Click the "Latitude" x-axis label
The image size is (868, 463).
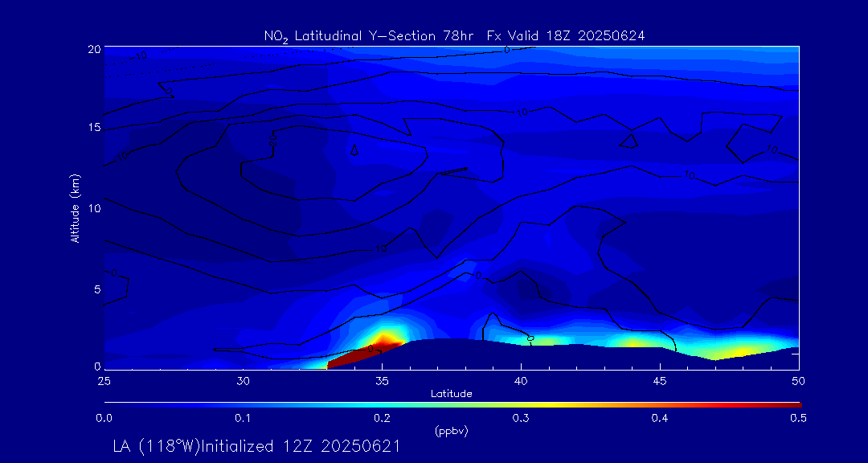[x=451, y=395]
